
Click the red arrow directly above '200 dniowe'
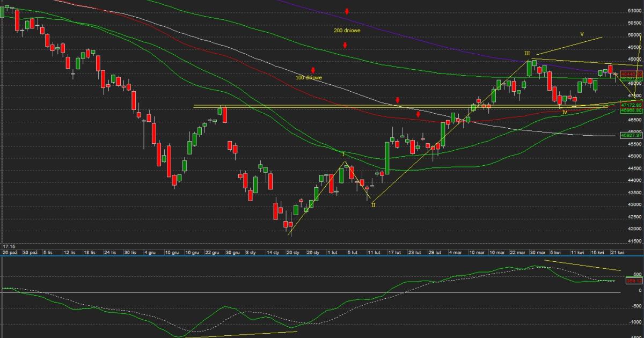point(347,11)
